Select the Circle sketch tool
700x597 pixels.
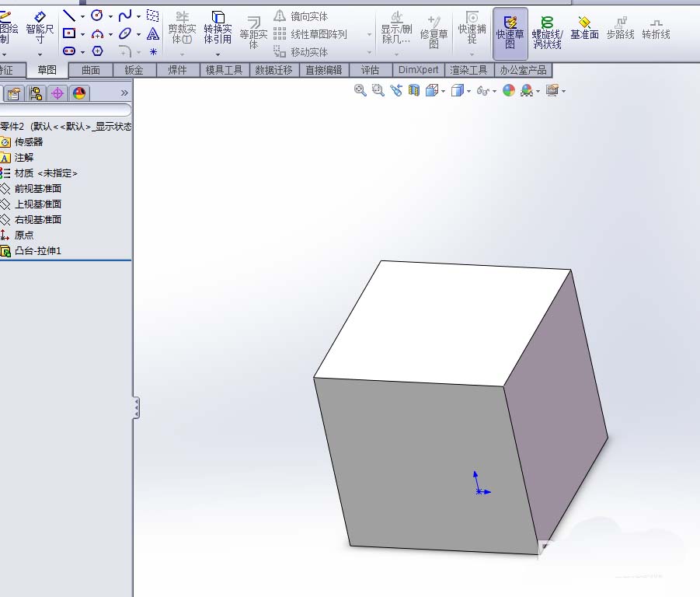point(97,16)
